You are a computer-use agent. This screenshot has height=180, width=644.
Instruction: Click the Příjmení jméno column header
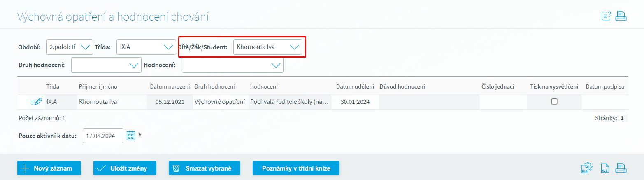point(98,86)
